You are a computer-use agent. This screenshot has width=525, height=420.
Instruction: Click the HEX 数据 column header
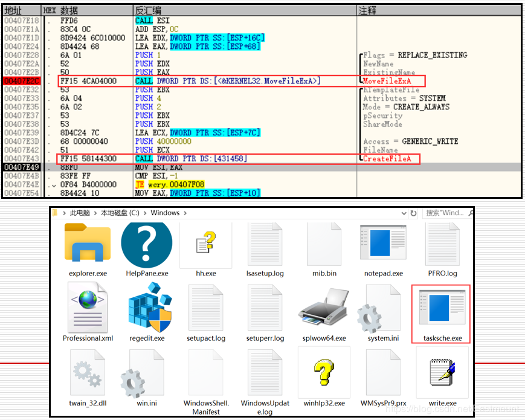click(88, 10)
